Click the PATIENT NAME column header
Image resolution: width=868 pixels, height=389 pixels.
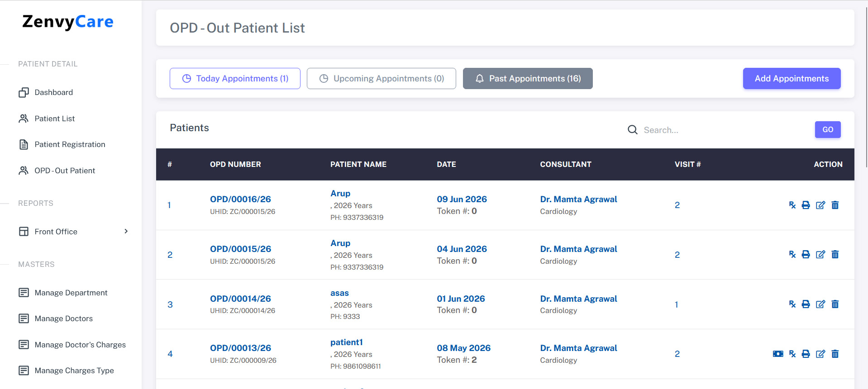coord(358,164)
